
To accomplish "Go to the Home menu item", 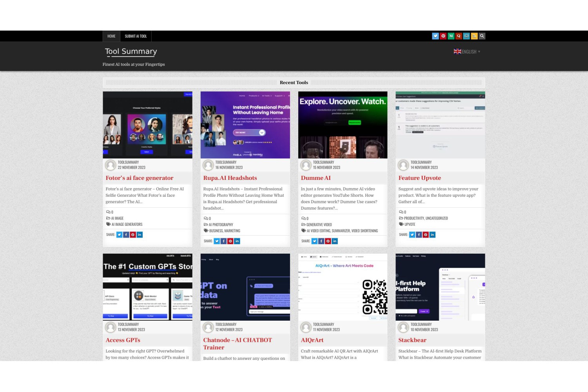I will pos(111,36).
